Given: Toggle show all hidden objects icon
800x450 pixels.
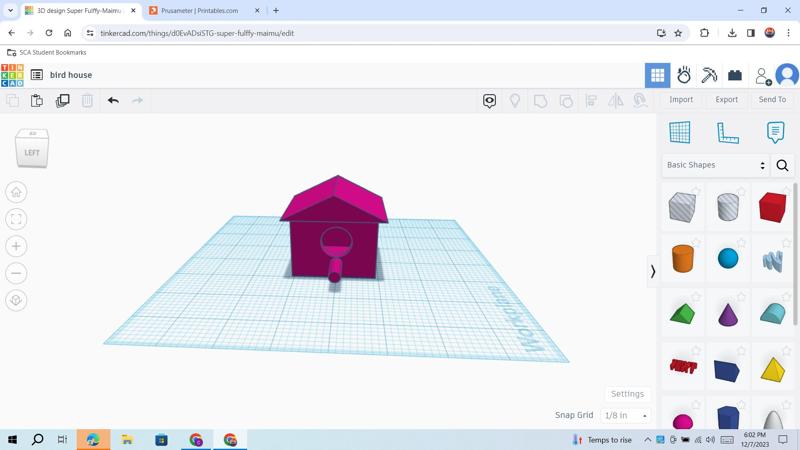Looking at the screenshot, I should (x=515, y=100).
